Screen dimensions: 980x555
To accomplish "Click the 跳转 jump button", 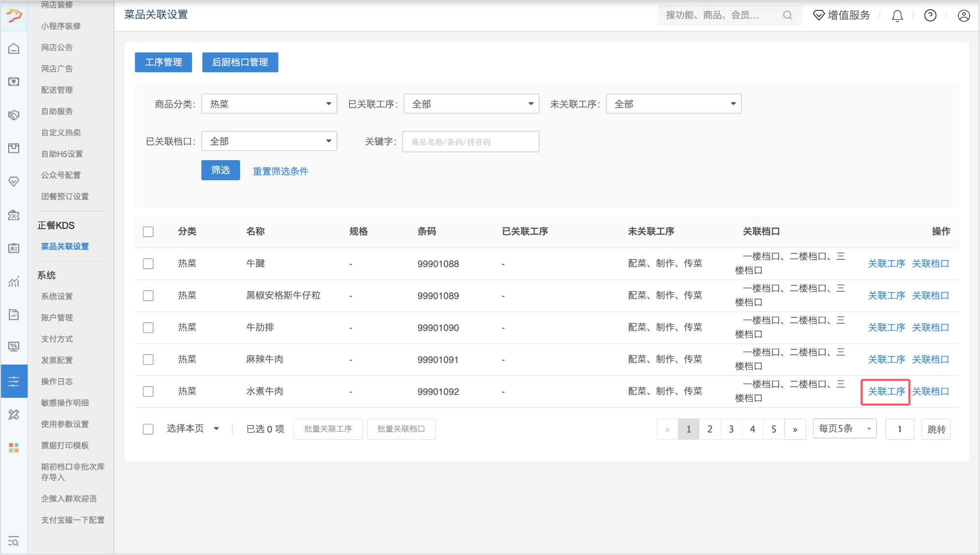I will (936, 429).
